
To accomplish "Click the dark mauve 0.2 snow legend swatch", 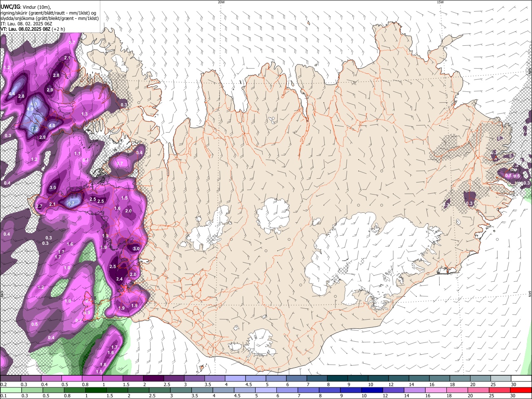I will 10,379.
